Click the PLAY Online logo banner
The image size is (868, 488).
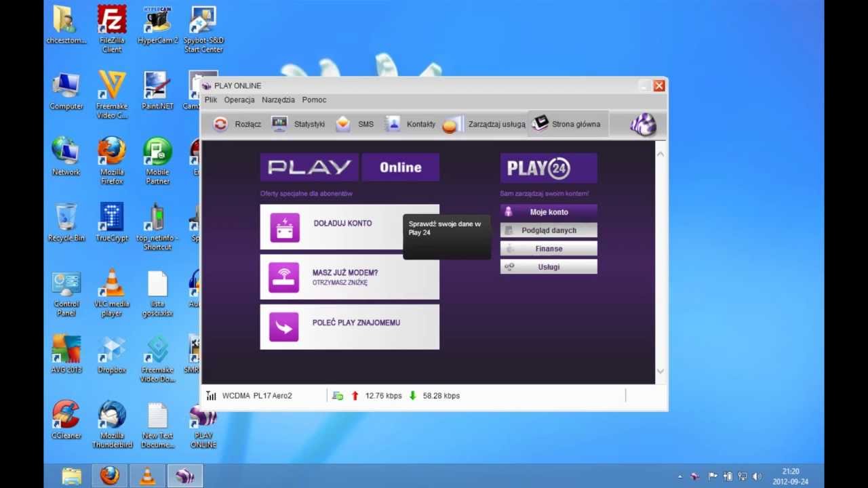(349, 167)
